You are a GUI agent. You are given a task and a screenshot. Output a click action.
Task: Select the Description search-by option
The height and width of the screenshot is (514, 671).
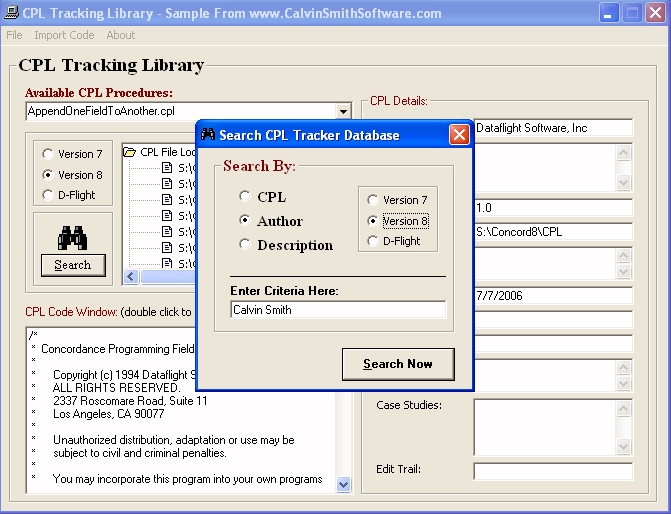(x=246, y=245)
